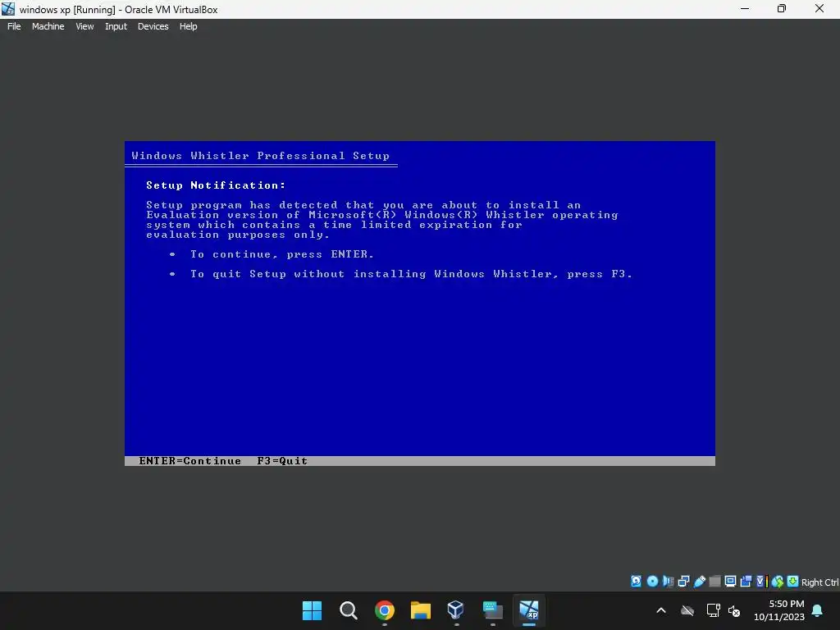The width and height of the screenshot is (840, 630).
Task: Open the Machine menu
Action: (x=48, y=26)
